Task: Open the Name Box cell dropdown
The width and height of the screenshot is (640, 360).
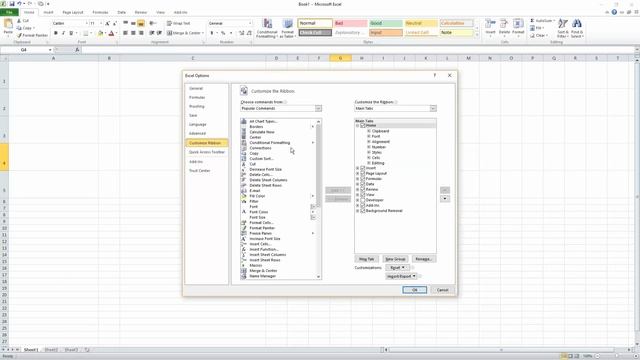Action: pyautogui.click(x=50, y=50)
